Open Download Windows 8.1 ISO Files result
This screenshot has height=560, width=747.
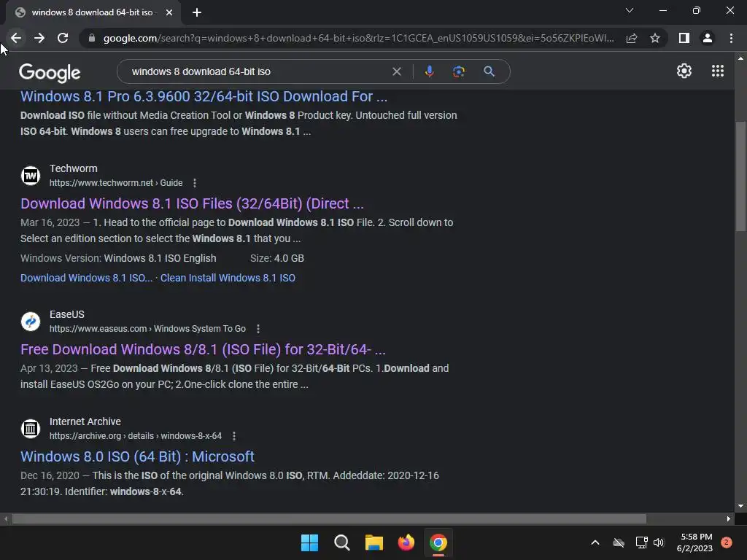192,203
